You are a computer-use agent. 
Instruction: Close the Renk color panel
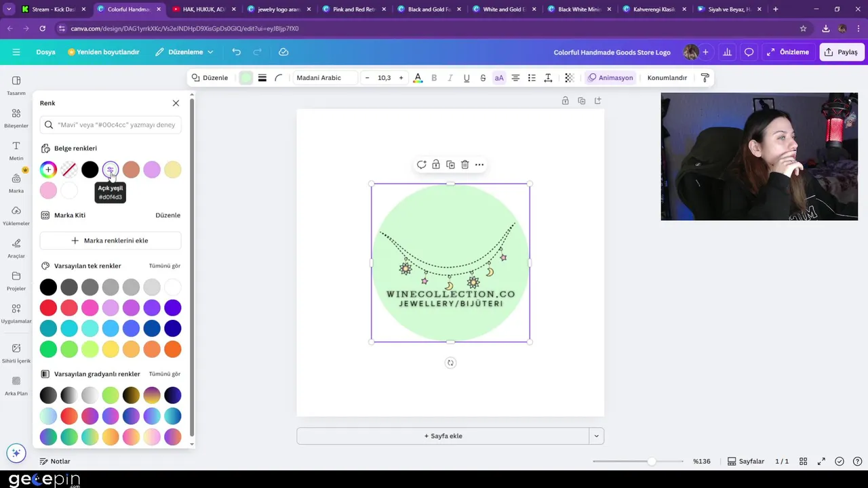pyautogui.click(x=176, y=103)
